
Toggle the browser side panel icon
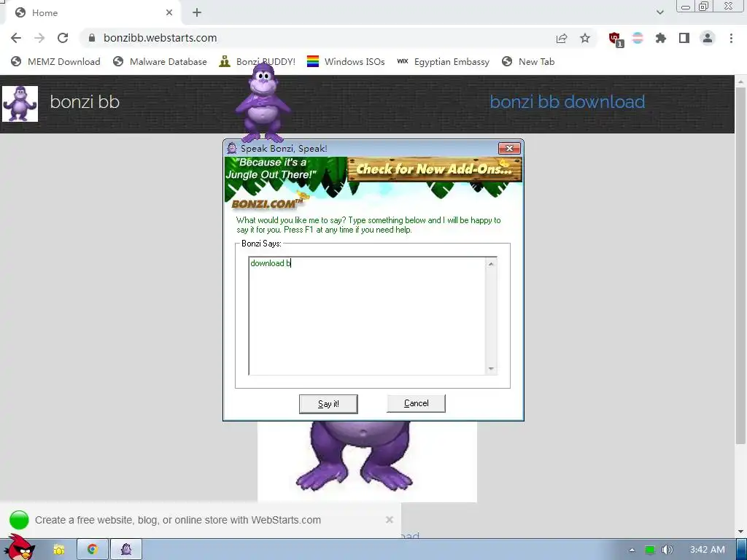click(684, 38)
